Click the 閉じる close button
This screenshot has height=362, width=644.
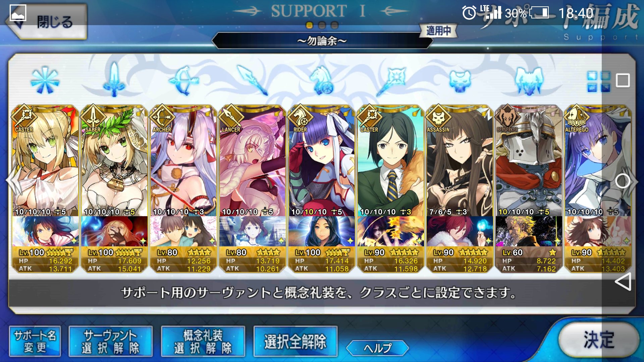[x=46, y=22]
